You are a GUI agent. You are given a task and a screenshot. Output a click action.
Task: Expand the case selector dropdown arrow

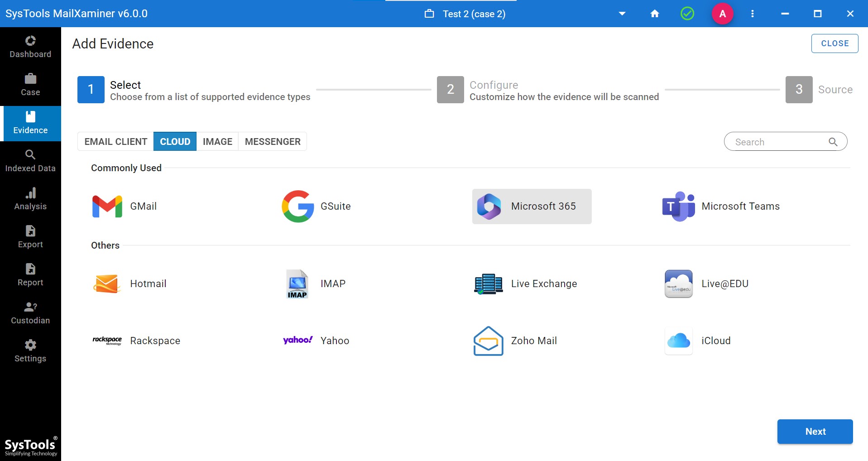coord(622,14)
